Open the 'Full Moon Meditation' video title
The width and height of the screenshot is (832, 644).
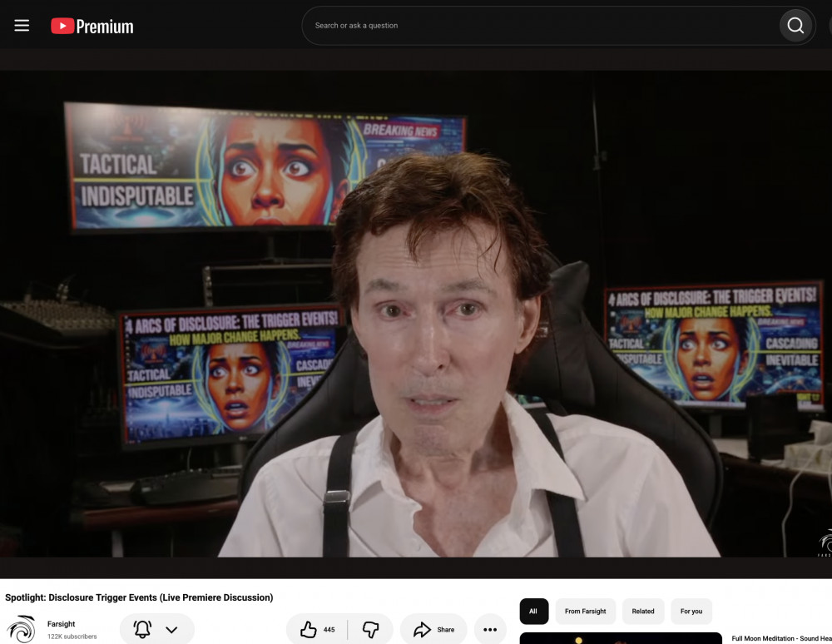pos(781,638)
